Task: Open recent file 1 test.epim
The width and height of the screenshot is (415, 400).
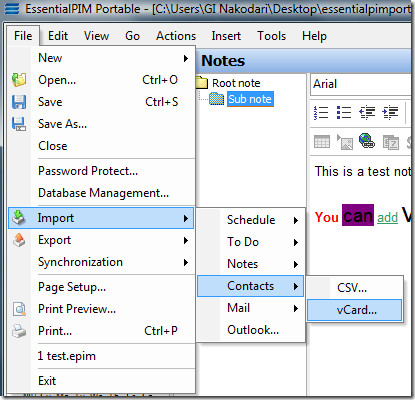Action: [x=101, y=356]
